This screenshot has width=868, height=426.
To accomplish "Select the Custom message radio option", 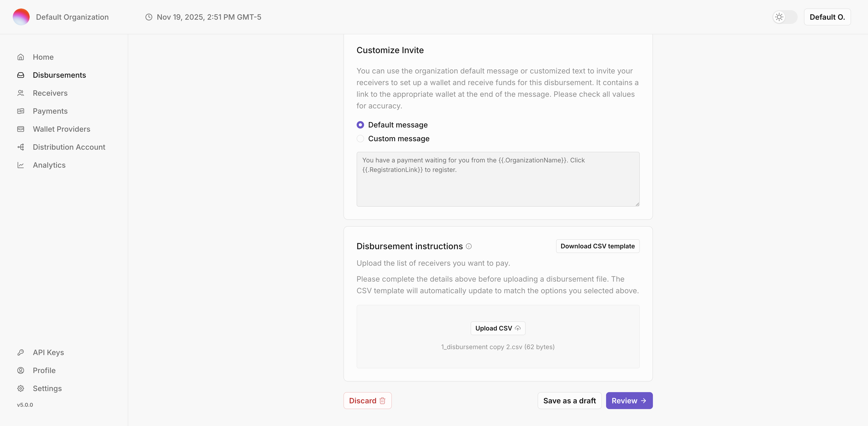I will click(360, 139).
